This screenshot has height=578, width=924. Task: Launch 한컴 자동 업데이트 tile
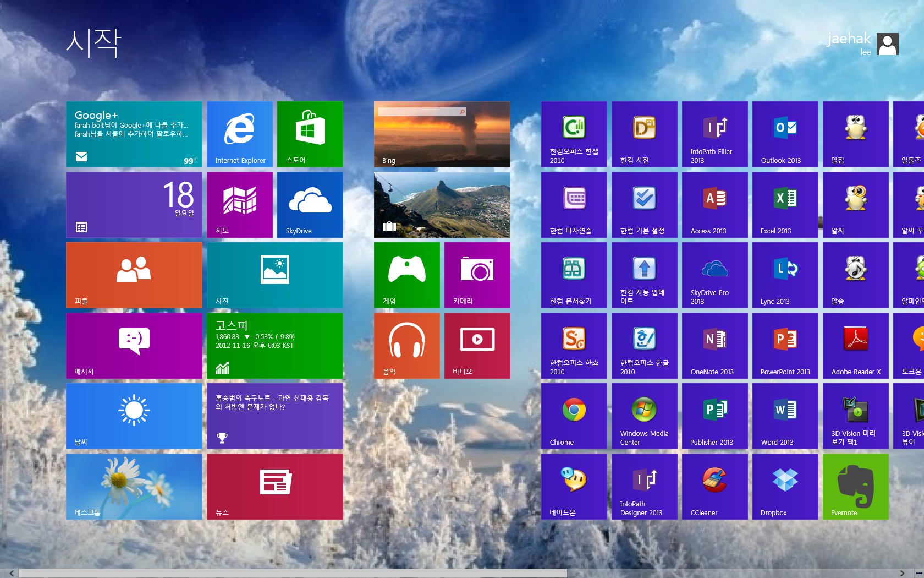[x=645, y=275]
